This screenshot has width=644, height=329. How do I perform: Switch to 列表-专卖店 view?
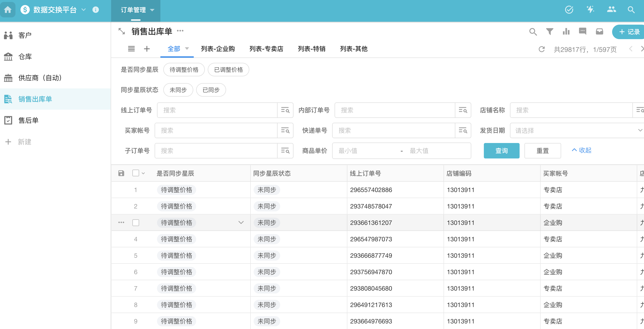click(266, 49)
